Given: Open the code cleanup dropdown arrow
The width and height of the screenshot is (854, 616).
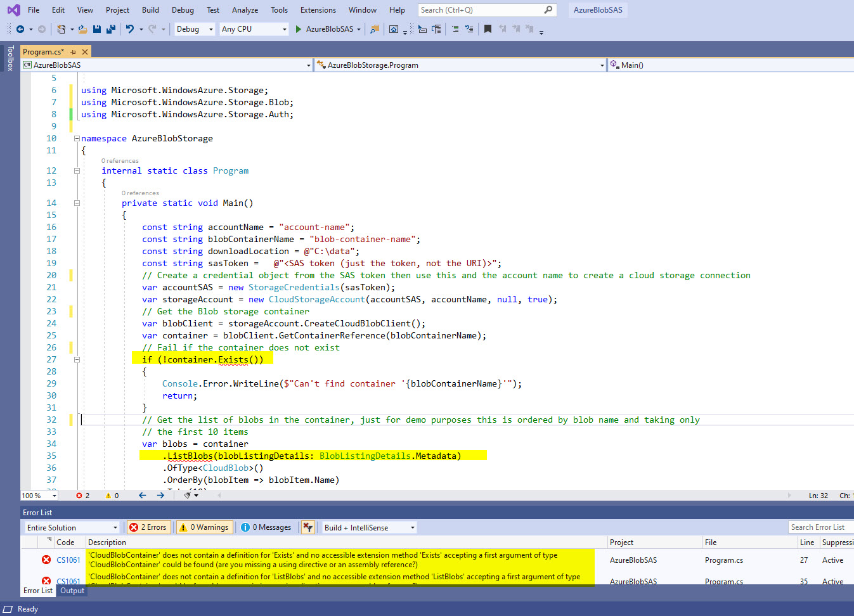Looking at the screenshot, I should click(197, 496).
